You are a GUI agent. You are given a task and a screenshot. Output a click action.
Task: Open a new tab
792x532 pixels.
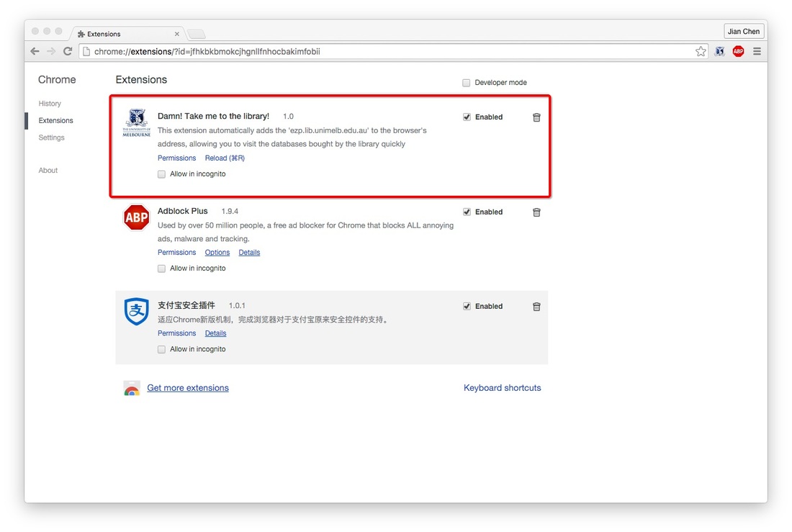pyautogui.click(x=197, y=34)
